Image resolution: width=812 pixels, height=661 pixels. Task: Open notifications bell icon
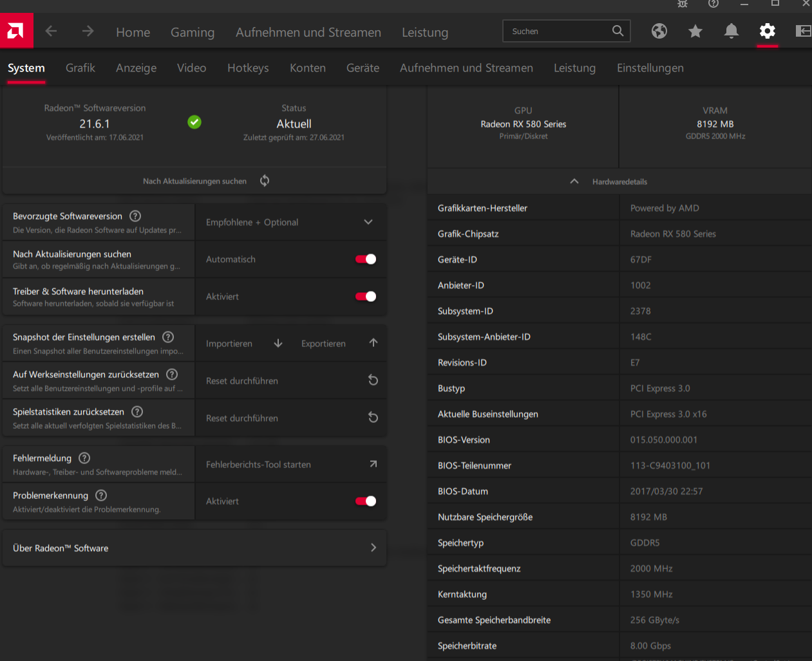coord(731,31)
